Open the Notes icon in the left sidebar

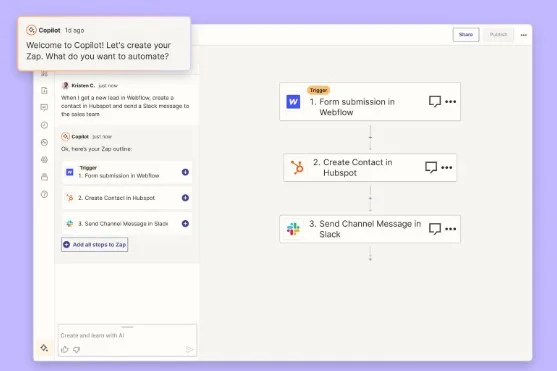coord(44,91)
